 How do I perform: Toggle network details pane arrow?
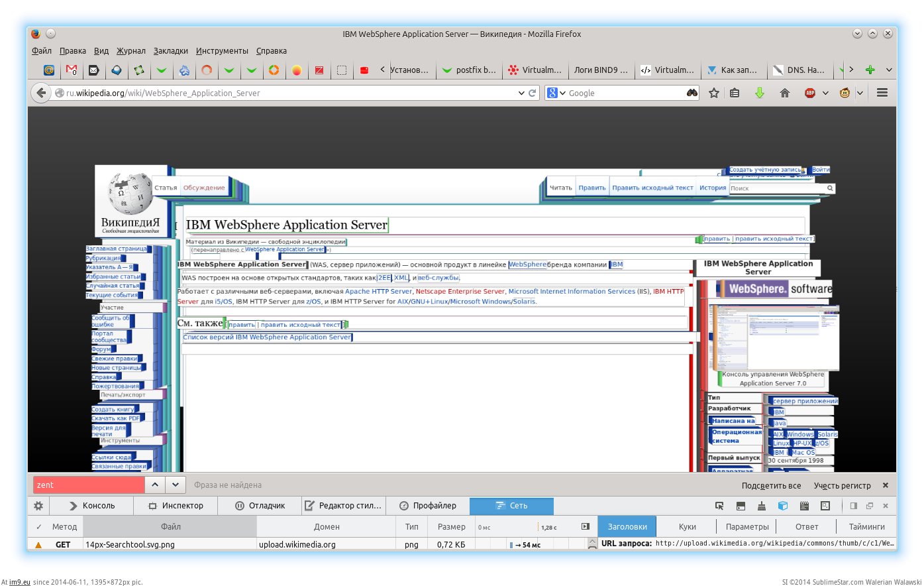585,526
